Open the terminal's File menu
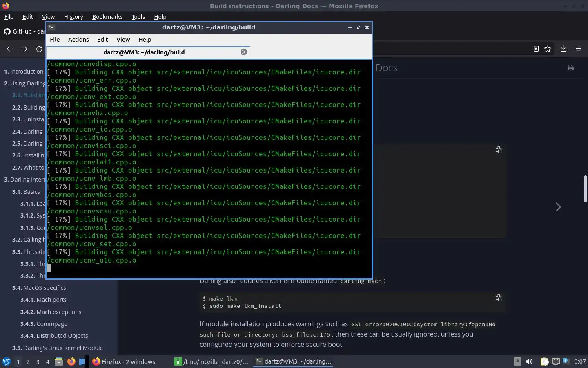The width and height of the screenshot is (588, 368). 55,40
